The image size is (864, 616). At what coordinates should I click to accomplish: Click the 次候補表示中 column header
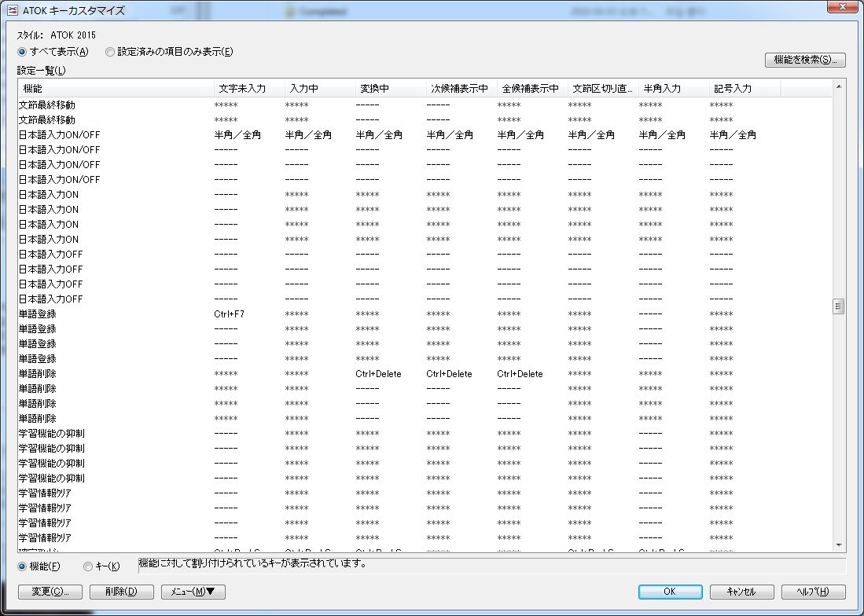(x=461, y=89)
